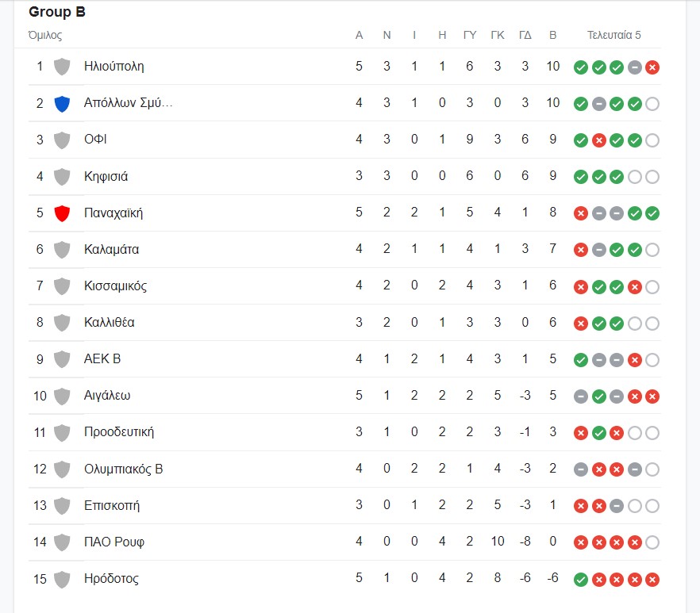Click the blue Απόλλων Σμύρνης shield icon
The image size is (700, 613).
click(x=62, y=103)
